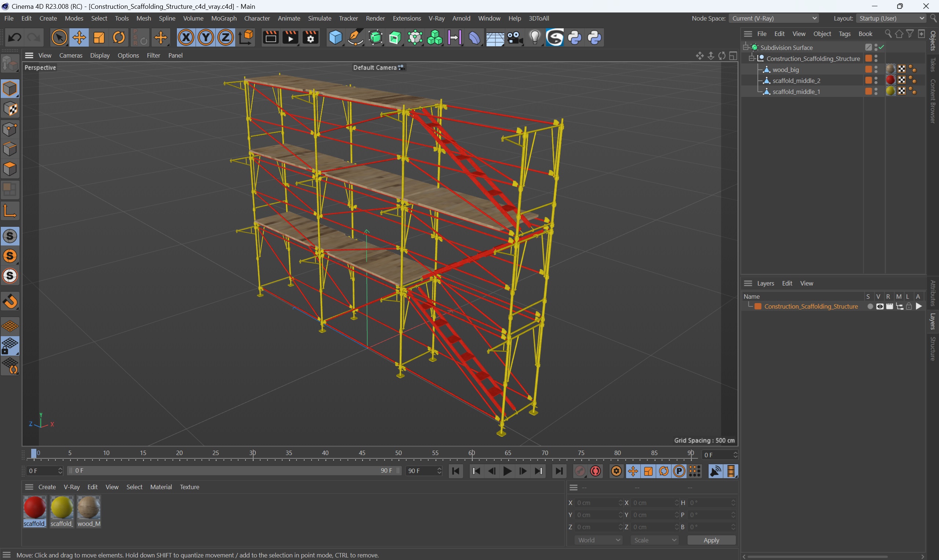Collapse the Subdivision Surface tree node
Viewport: 939px width, 560px height.
pyautogui.click(x=746, y=47)
